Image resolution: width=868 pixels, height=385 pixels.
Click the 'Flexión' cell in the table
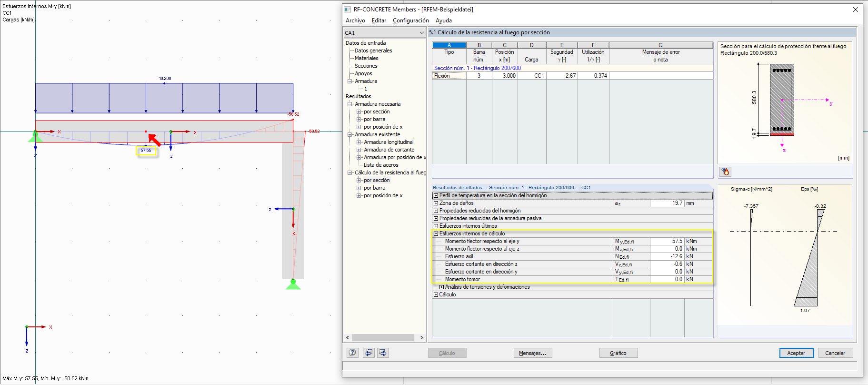coord(449,76)
